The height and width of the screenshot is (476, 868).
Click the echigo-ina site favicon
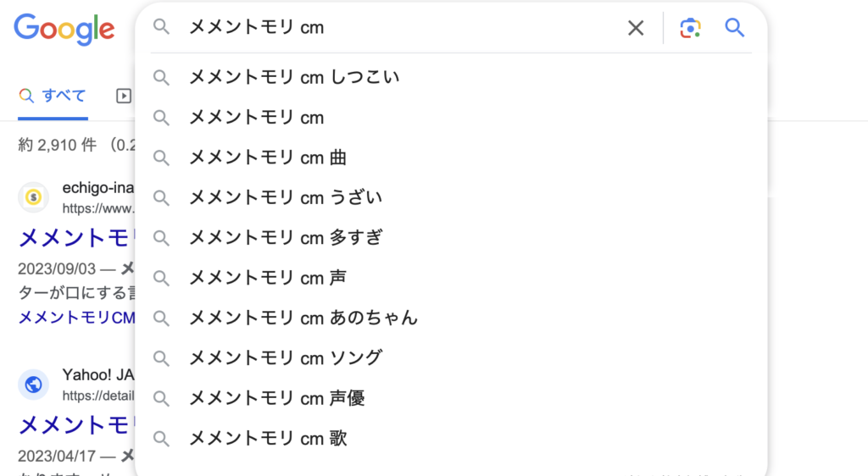click(33, 197)
